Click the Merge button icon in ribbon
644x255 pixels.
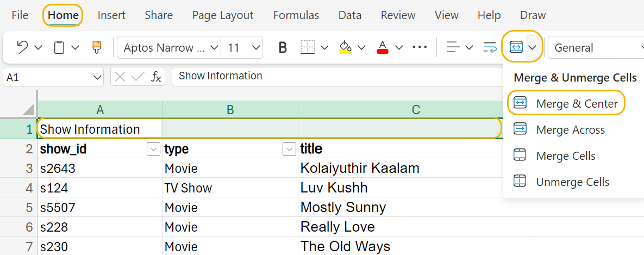pos(516,48)
